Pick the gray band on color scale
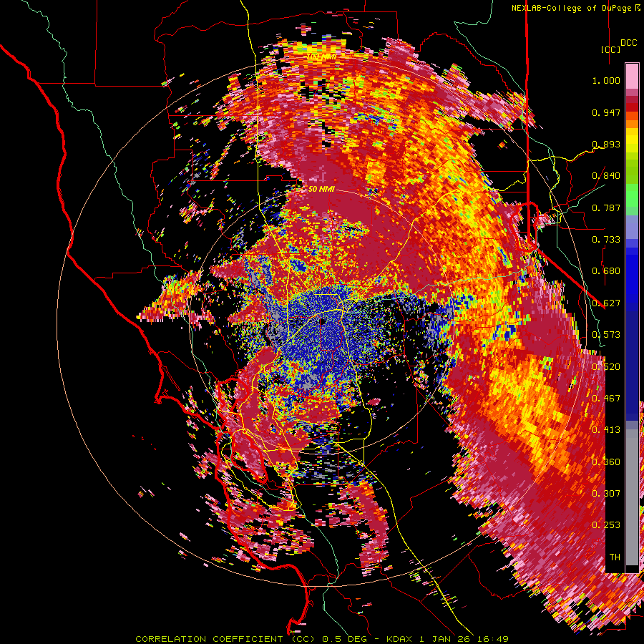 (x=632, y=497)
